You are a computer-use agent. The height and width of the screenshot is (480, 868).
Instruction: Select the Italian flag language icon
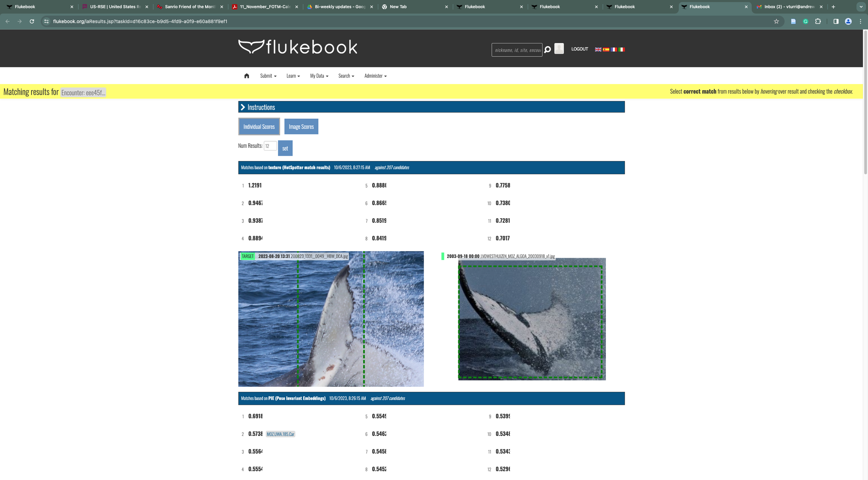[x=621, y=50]
